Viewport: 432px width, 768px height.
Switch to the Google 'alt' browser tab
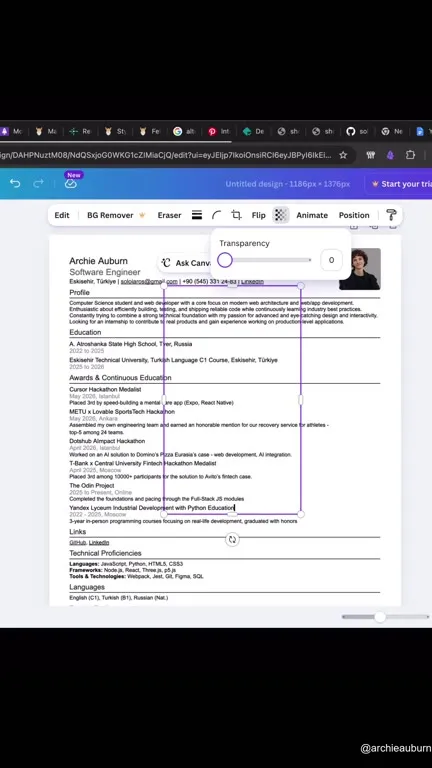point(184,131)
